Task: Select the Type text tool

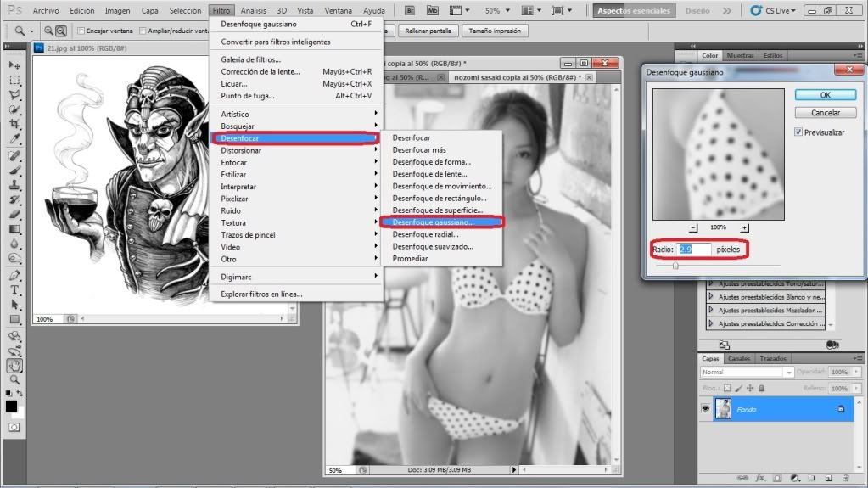Action: tap(14, 289)
